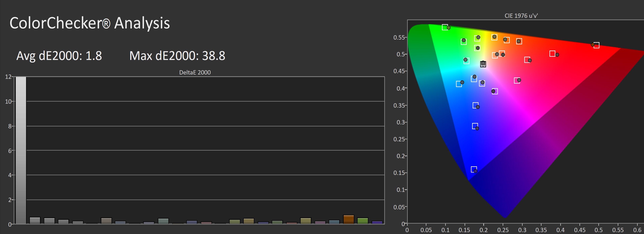Click the red target square near 0.4 u'
The height and width of the screenshot is (234, 644).
pyautogui.click(x=552, y=54)
